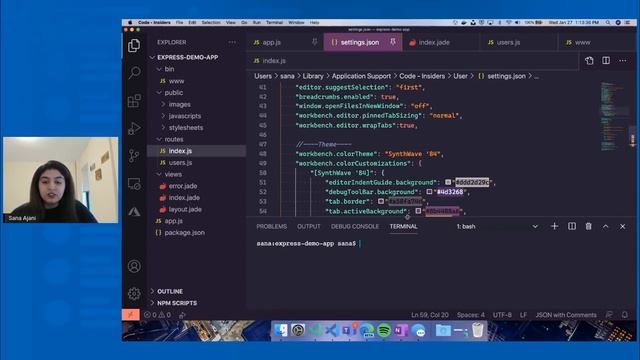
Task: Open editorIndentGuide.background color swatch
Action: coord(448,182)
